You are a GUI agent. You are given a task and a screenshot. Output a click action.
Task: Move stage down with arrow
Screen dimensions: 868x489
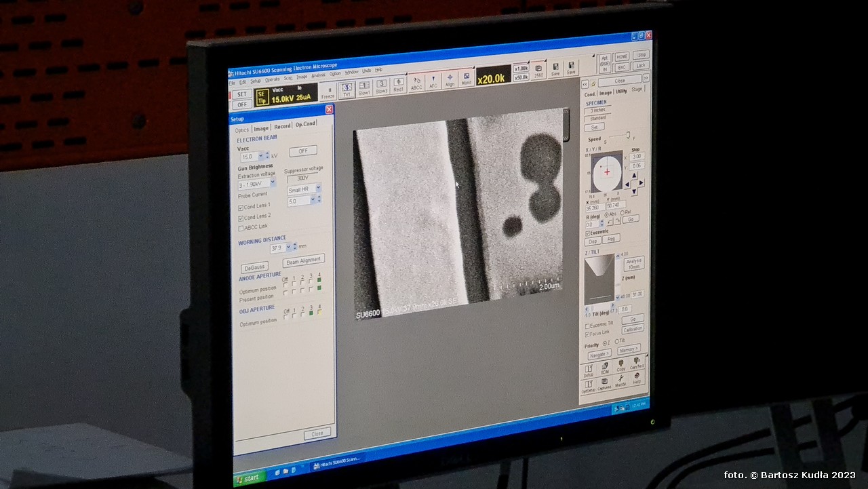coord(634,191)
